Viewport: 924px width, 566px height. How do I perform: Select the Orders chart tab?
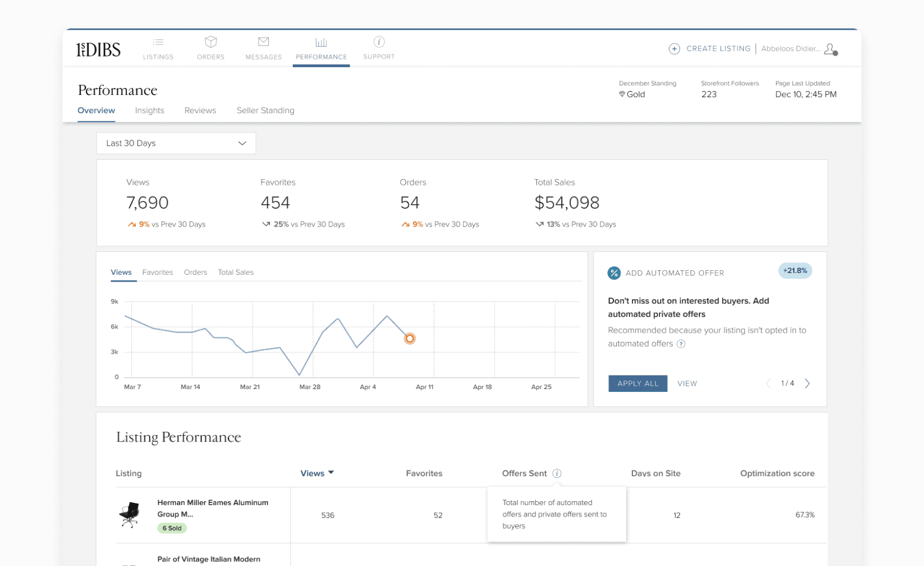[x=196, y=272]
